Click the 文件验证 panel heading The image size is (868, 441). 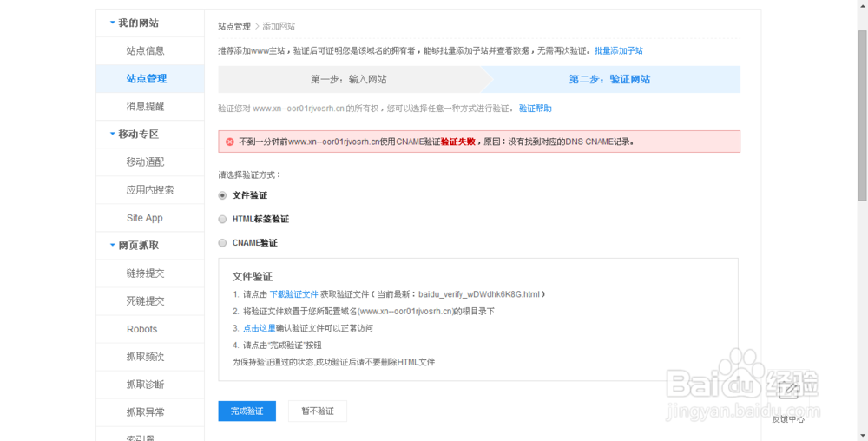point(253,277)
